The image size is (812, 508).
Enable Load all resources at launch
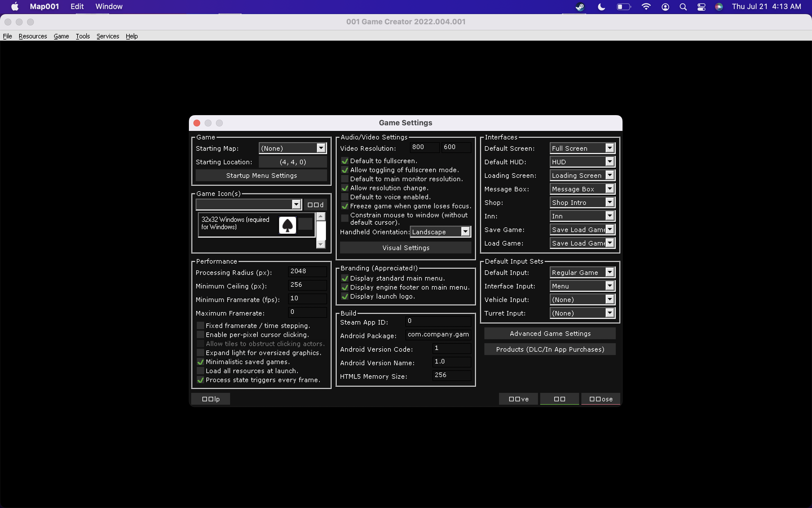200,371
